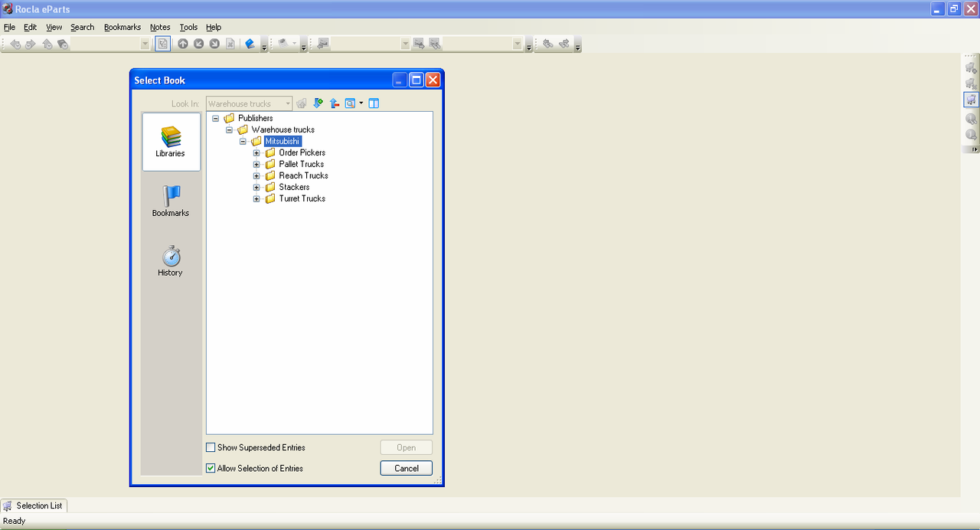
Task: Click the remove-from-cart icon in sidebar
Action: [x=971, y=83]
